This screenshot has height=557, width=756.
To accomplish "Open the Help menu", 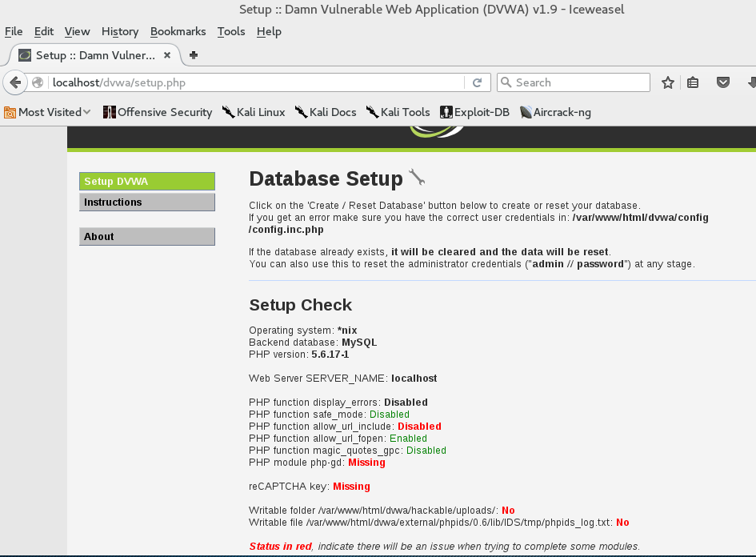I will [269, 31].
